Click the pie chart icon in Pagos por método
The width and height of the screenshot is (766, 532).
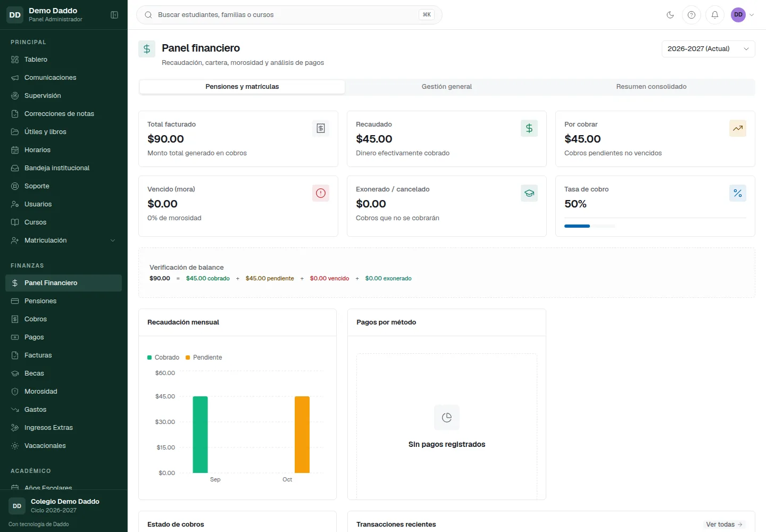coord(447,418)
